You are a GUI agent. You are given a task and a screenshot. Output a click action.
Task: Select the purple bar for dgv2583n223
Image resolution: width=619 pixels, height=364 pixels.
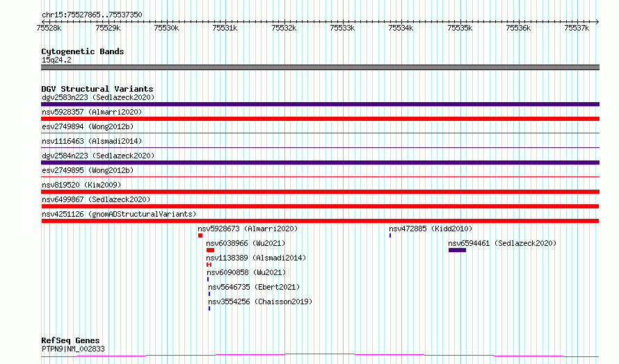(x=320, y=104)
